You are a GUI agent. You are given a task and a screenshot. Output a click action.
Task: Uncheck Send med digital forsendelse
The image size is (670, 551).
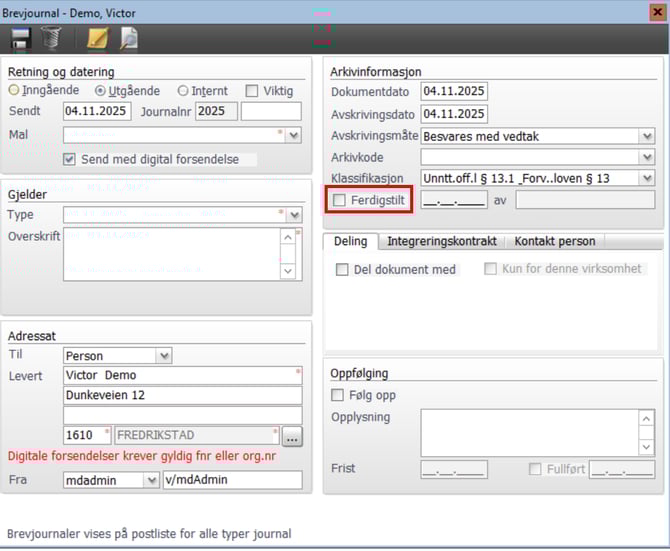point(69,159)
